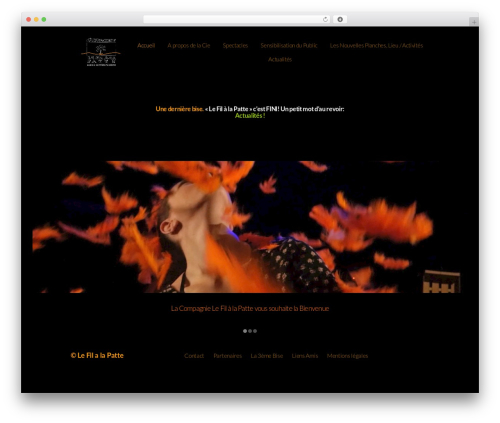Select the second slideshow dot

pyautogui.click(x=250, y=331)
